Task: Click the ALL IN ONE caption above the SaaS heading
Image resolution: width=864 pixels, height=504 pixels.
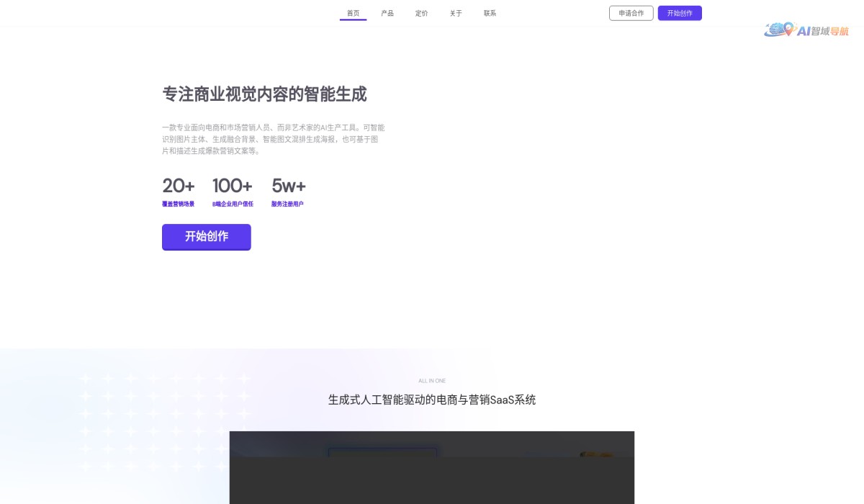Action: click(x=431, y=380)
